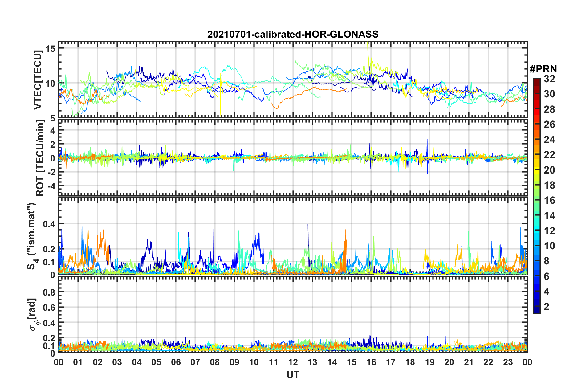Click S4 axis tick label 0.2

49,249
